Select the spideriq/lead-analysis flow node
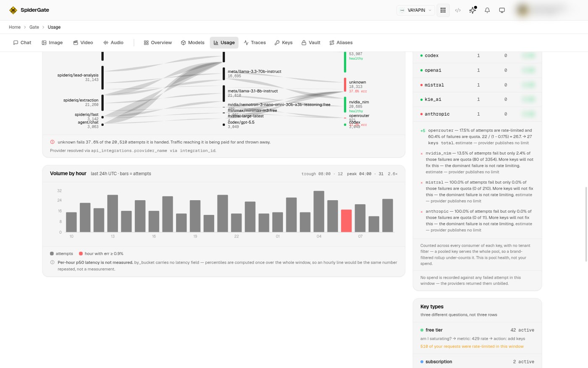Screen dimensions: 588x368 pos(102,77)
